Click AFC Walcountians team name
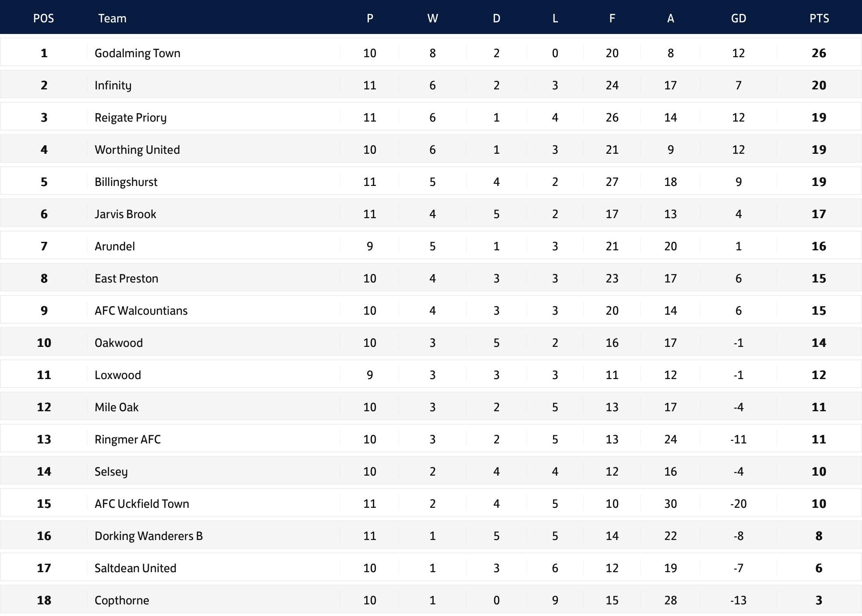 pos(141,311)
